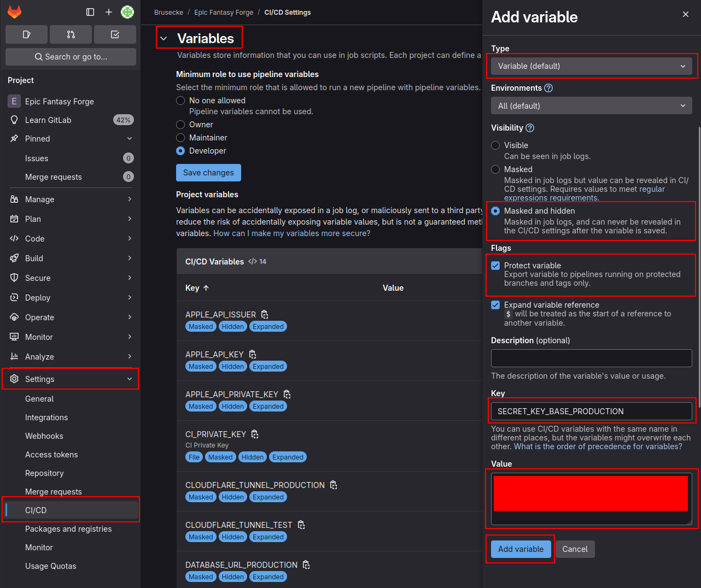Viewport: 701px width, 588px height.
Task: Open the Type dropdown
Action: [x=592, y=66]
